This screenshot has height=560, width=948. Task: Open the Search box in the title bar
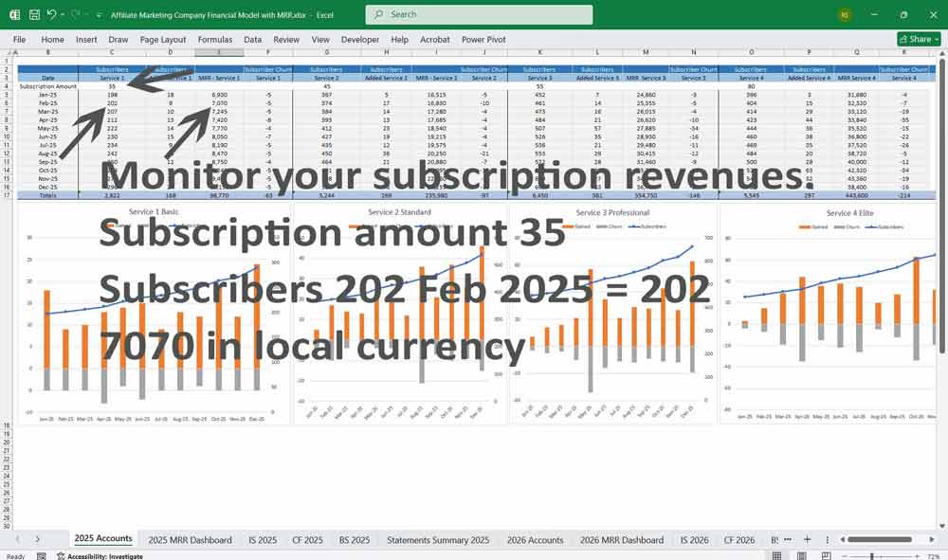479,14
